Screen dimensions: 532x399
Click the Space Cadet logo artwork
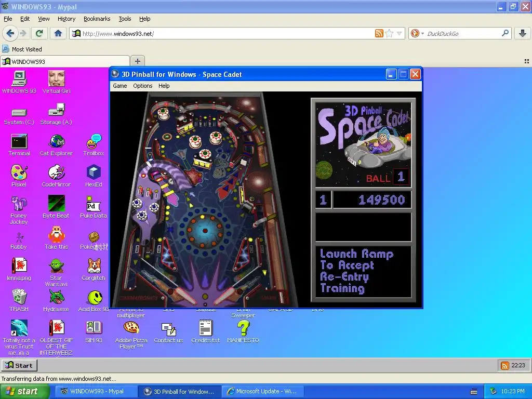(x=363, y=144)
